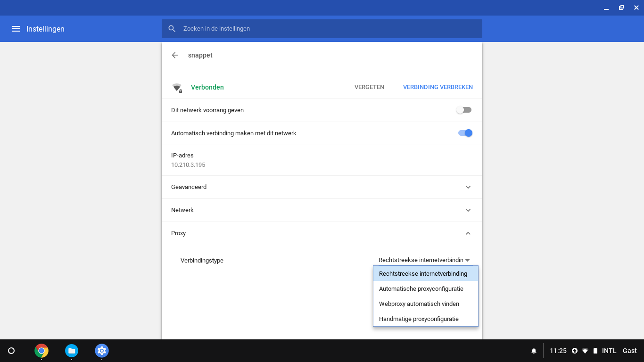Open the hamburger main menu

(16, 29)
